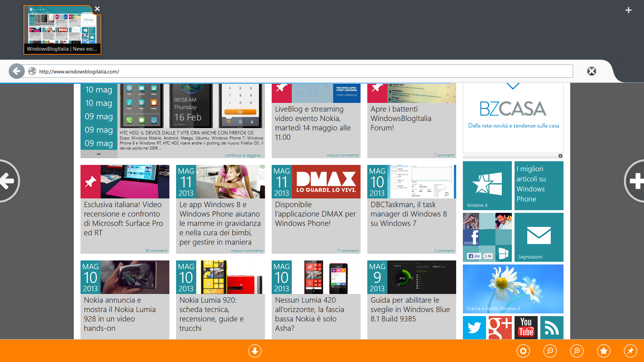Screen dimensions: 644x362
Task: Open the Nokia Lumia 928 hands-on article
Action: [x=120, y=314]
